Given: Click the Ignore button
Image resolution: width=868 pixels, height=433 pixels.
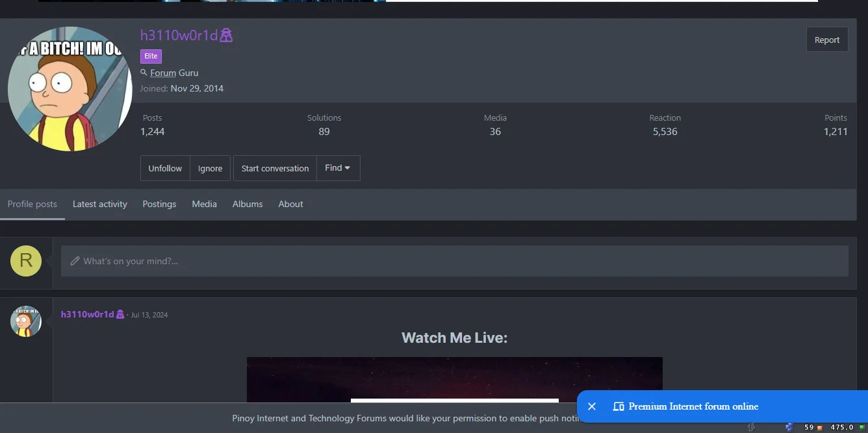Looking at the screenshot, I should (210, 168).
